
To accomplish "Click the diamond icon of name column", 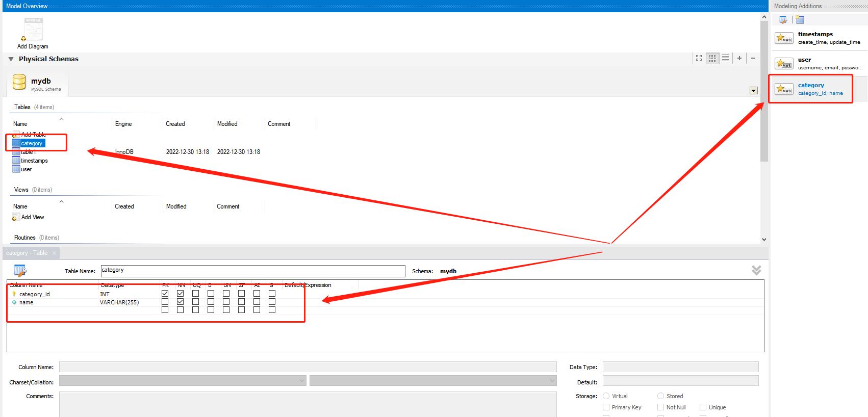I will pyautogui.click(x=14, y=302).
